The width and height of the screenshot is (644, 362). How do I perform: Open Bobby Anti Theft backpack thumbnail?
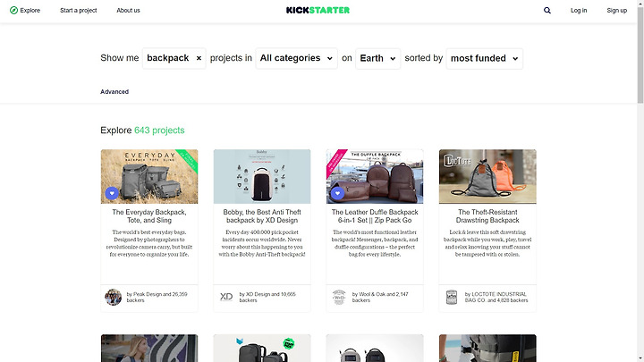pos(262,176)
